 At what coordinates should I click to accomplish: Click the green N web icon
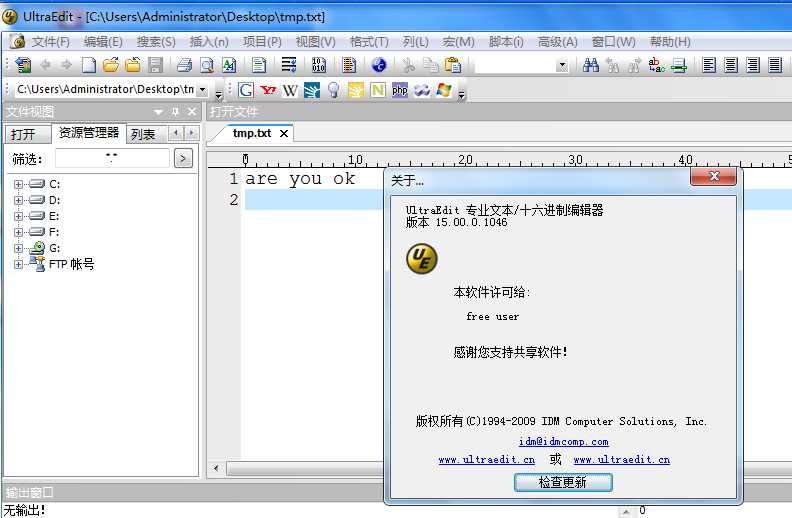click(x=377, y=90)
